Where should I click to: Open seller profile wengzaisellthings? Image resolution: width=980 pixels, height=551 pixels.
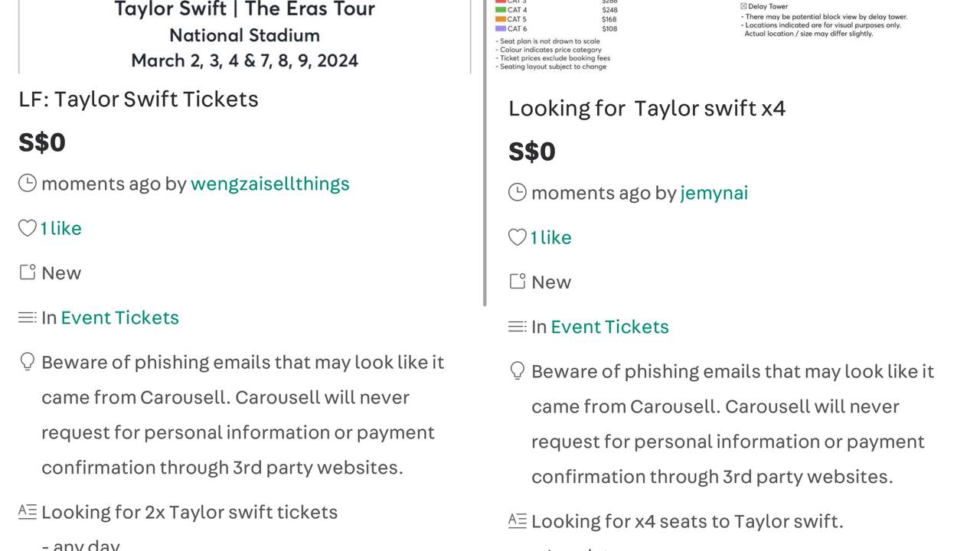pyautogui.click(x=270, y=184)
